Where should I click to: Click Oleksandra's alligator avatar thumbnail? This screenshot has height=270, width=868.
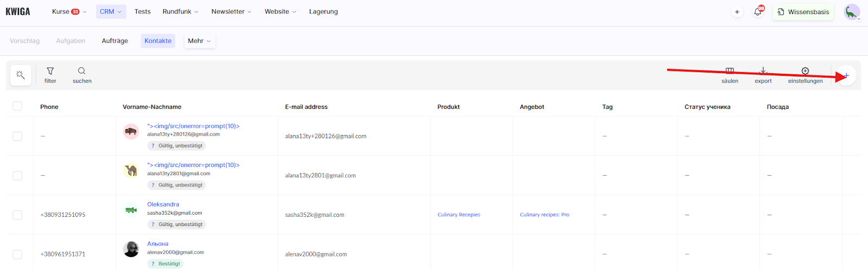click(x=131, y=210)
